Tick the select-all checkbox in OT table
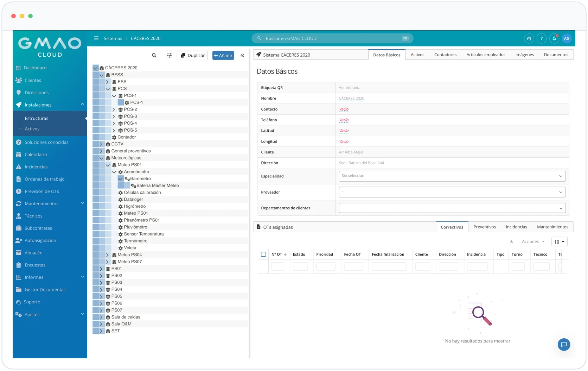 [x=263, y=254]
